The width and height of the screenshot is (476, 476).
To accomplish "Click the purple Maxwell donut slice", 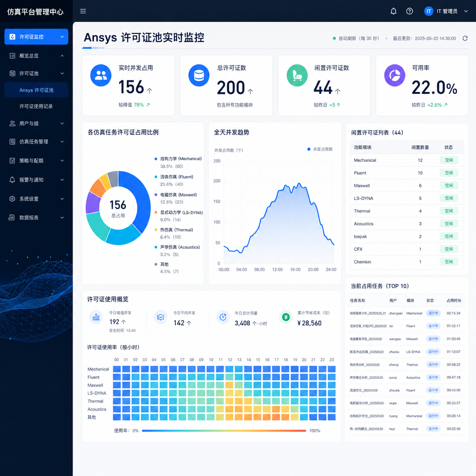I will tap(93, 203).
